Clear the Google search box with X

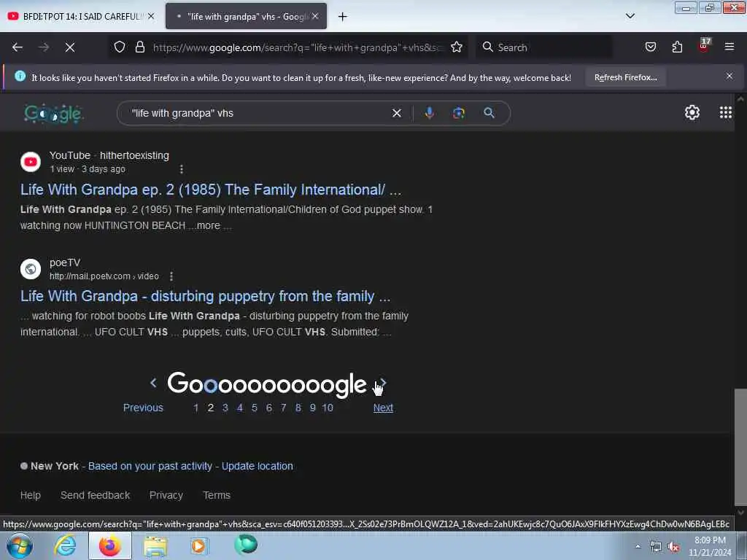(396, 113)
